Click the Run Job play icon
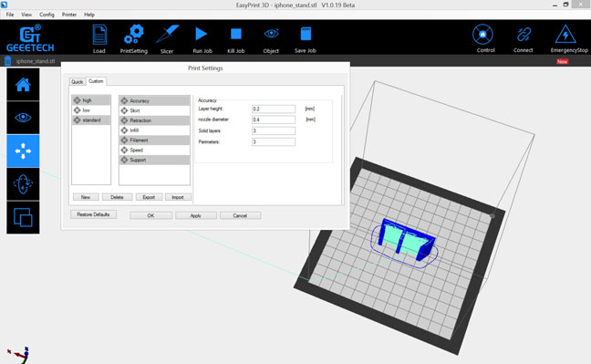 click(x=202, y=34)
